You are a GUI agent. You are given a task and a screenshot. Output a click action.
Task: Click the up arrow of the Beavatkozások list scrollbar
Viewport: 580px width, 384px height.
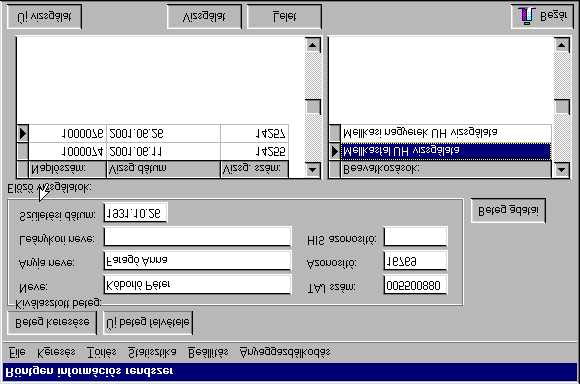tap(562, 45)
